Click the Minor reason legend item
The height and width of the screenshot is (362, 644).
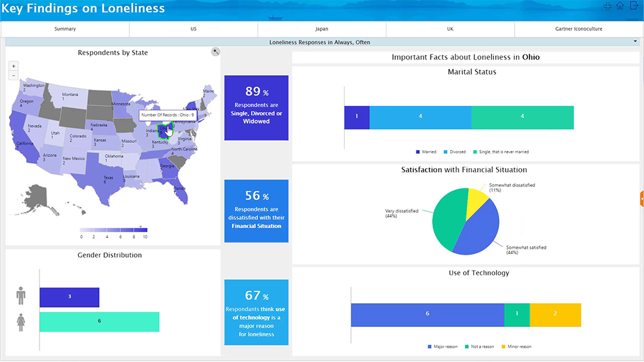click(x=516, y=347)
